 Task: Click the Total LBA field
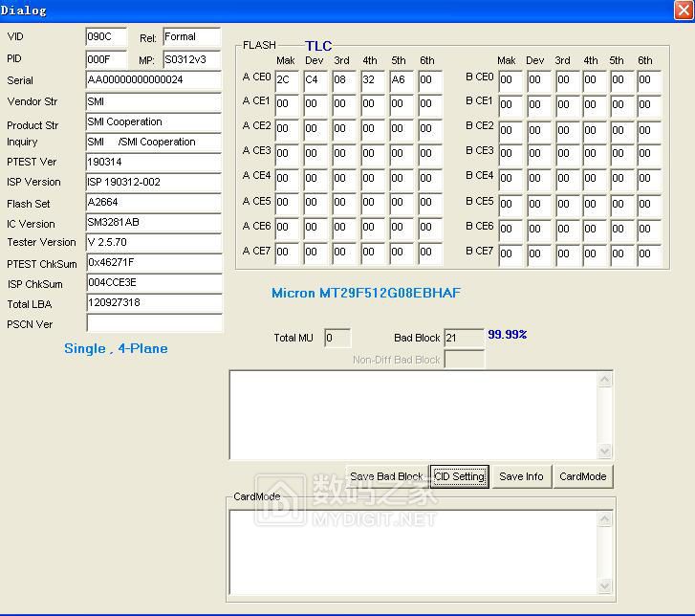tap(153, 303)
